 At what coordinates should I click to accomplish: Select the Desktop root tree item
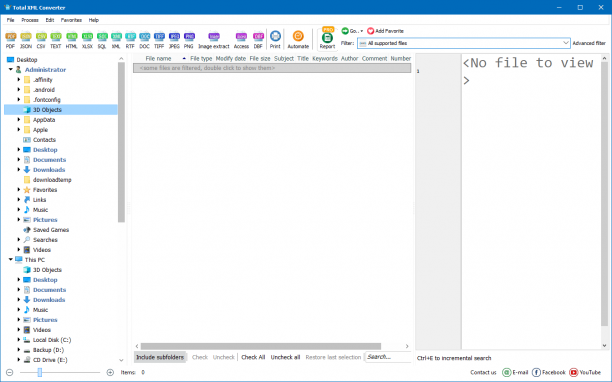pyautogui.click(x=27, y=60)
